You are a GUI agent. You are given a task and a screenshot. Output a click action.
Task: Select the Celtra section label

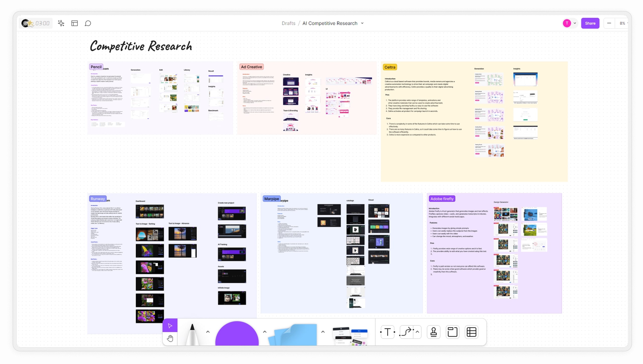[x=390, y=67]
